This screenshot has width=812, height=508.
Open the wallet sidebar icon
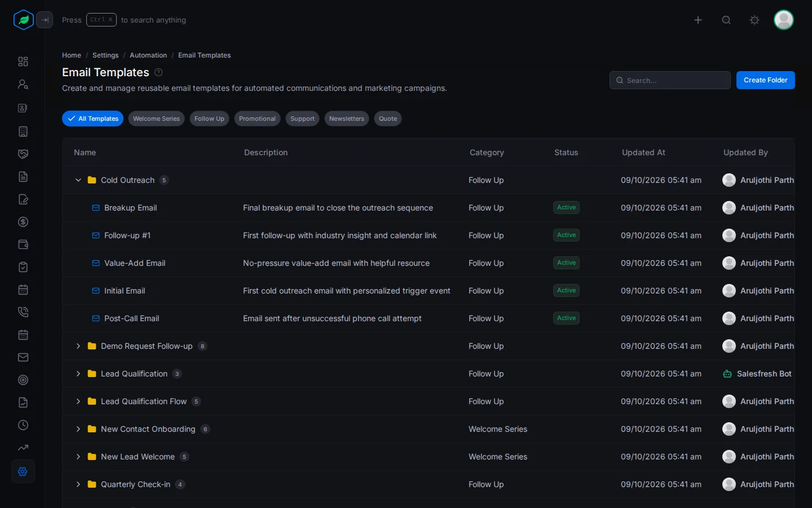point(23,244)
